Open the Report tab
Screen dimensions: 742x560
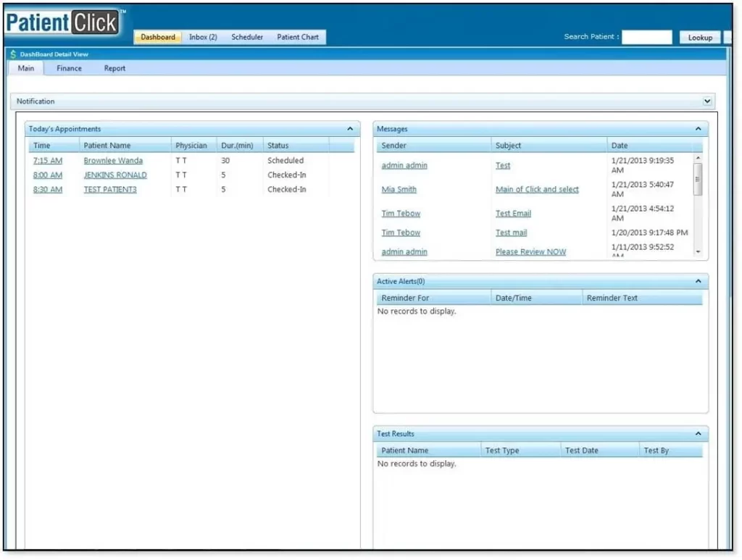[114, 67]
